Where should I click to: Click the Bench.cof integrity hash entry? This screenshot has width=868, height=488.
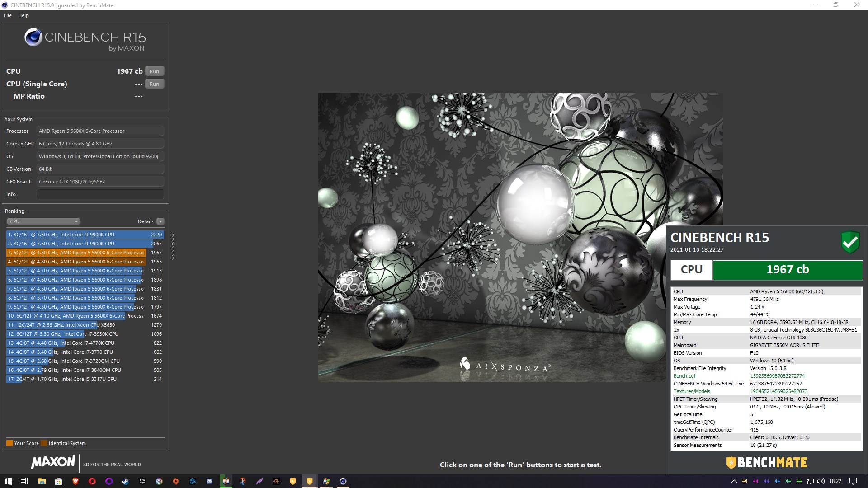766,376
